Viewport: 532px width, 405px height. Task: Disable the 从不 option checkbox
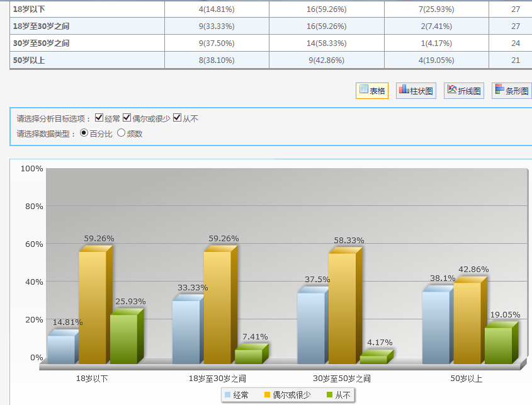coord(177,118)
